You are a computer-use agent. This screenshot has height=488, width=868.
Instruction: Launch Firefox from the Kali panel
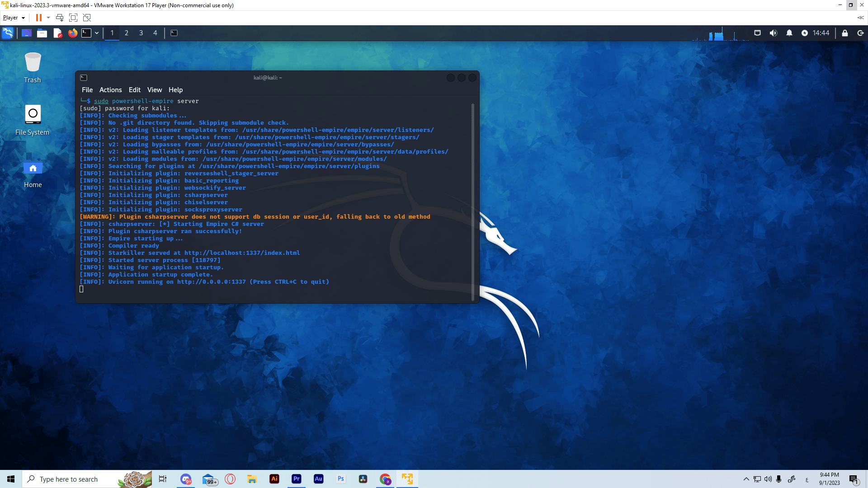[x=72, y=33]
